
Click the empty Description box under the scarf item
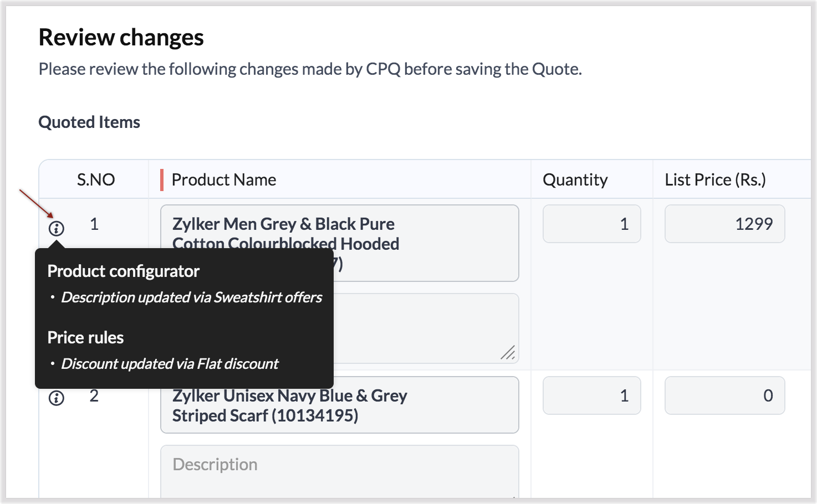(339, 471)
